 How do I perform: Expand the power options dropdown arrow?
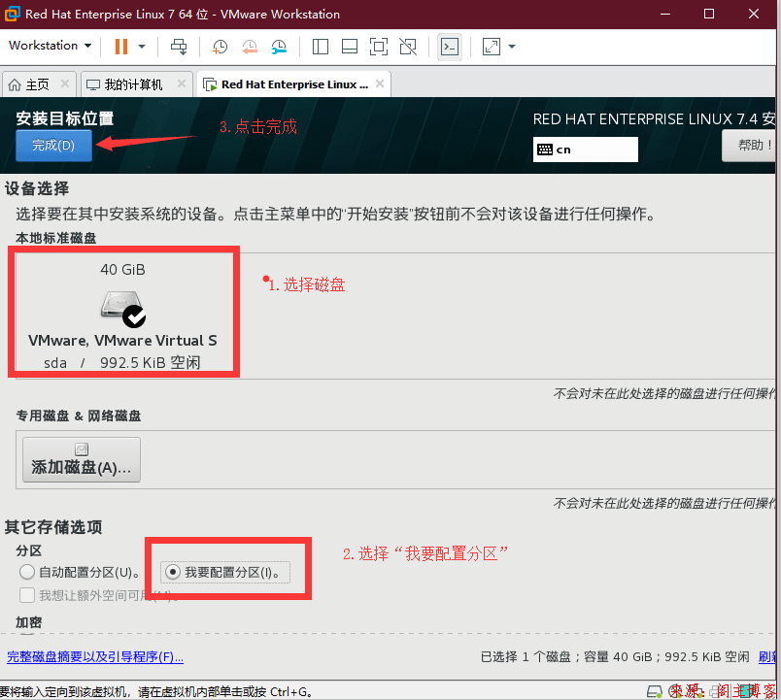click(142, 47)
